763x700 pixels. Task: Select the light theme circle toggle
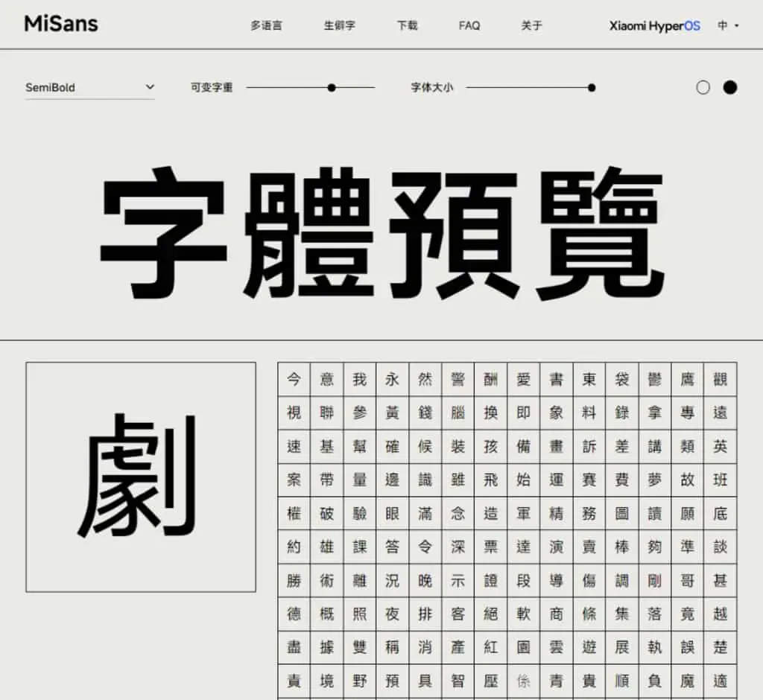tap(703, 88)
